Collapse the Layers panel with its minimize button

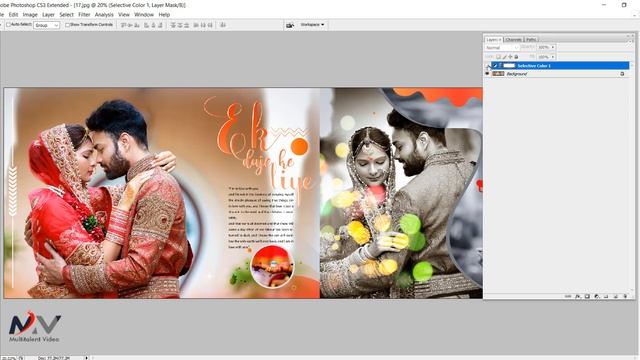coord(628,36)
